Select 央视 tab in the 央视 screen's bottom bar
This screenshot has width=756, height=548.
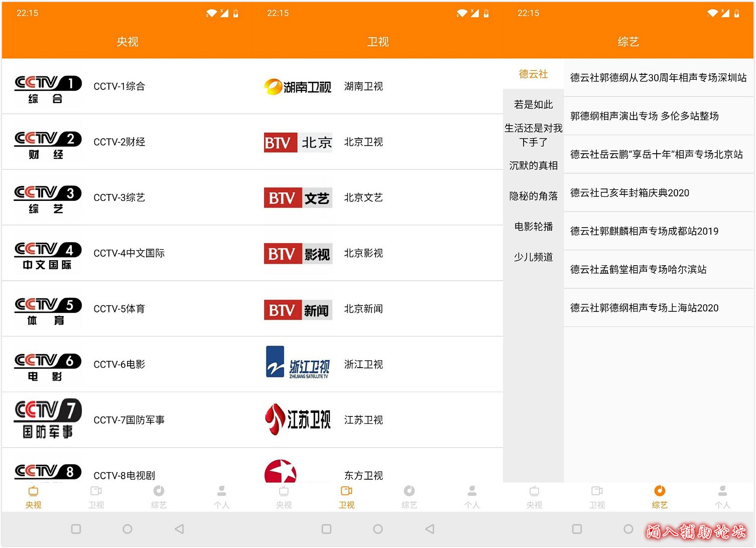coord(33,497)
